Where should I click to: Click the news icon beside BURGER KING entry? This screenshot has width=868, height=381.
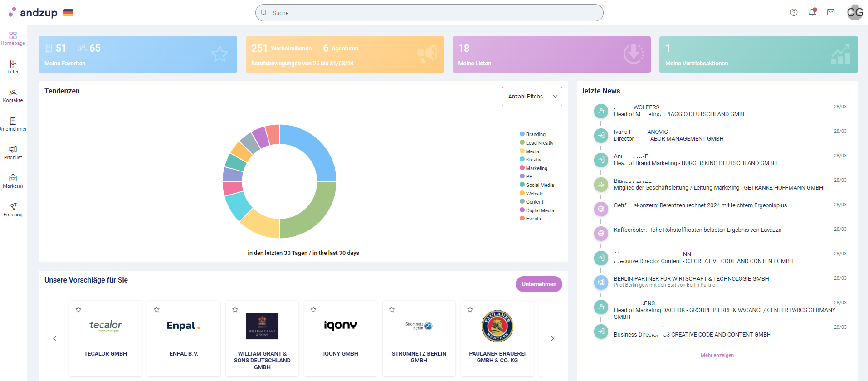601,160
